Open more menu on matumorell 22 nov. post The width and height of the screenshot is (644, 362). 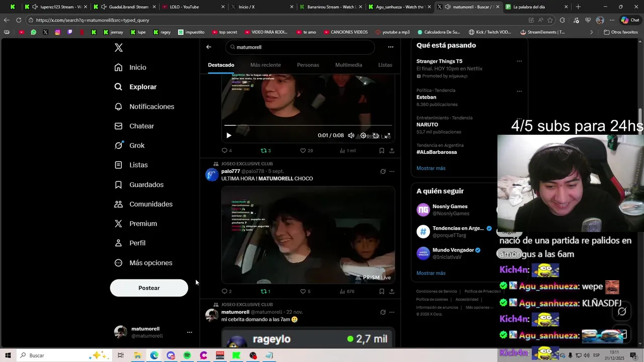pos(392,312)
